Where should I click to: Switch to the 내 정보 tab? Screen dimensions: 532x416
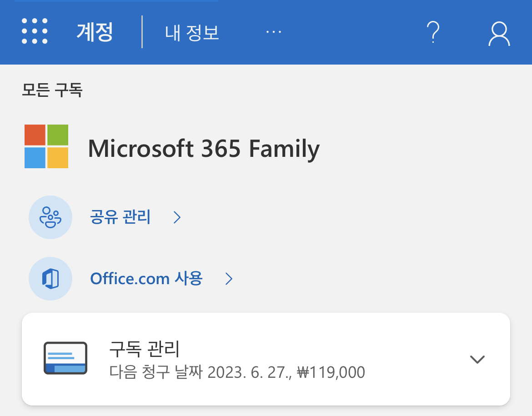tap(192, 33)
